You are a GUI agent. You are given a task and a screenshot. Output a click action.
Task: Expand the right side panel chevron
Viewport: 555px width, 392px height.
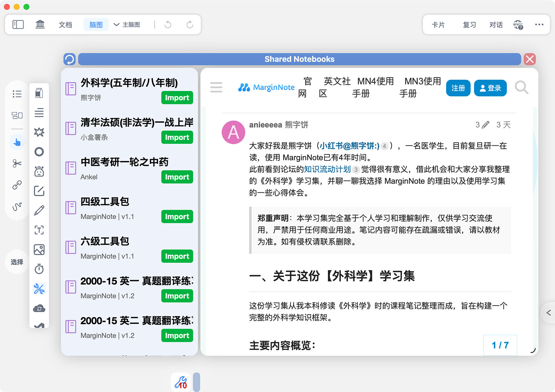[548, 313]
